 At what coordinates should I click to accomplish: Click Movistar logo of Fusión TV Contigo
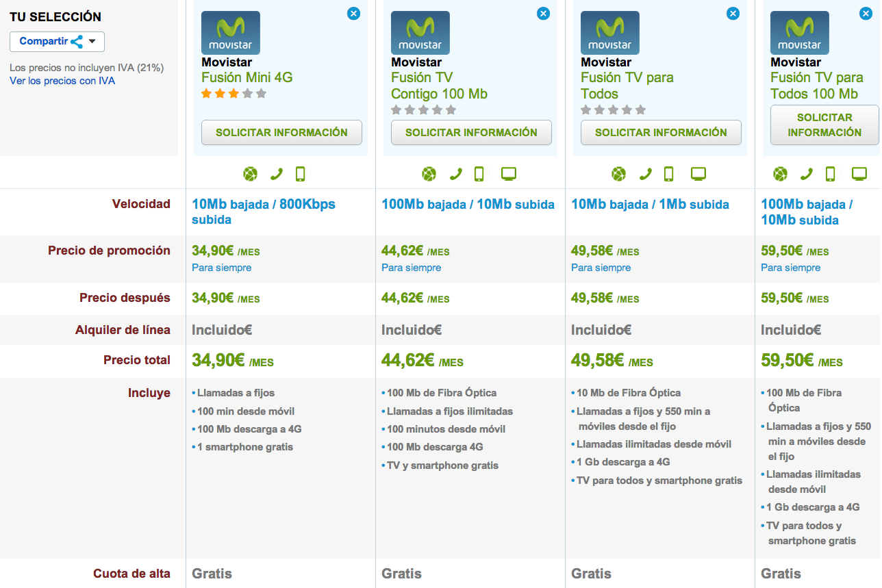click(420, 33)
